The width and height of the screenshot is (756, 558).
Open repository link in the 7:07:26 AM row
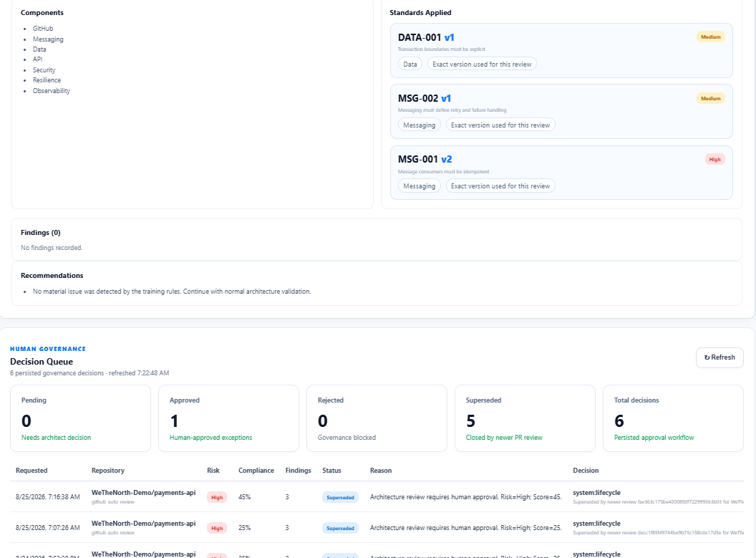144,524
